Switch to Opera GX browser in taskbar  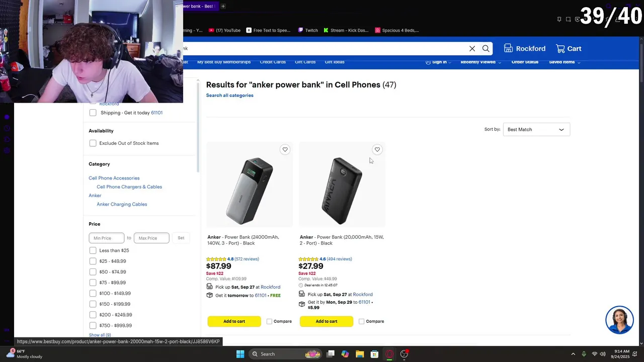pyautogui.click(x=389, y=354)
